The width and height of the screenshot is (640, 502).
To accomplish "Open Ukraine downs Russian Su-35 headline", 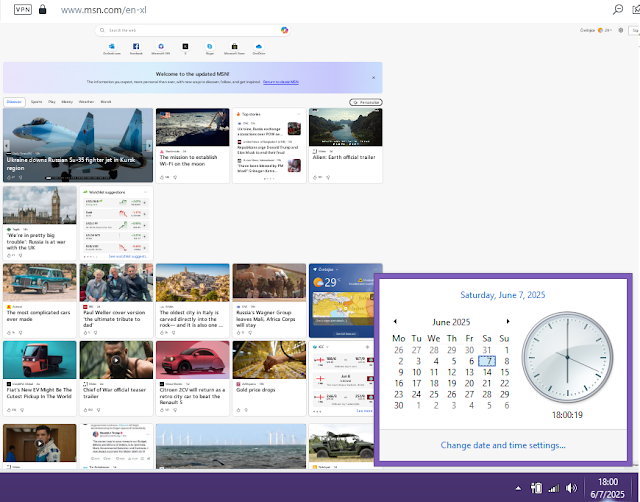I will (x=71, y=164).
